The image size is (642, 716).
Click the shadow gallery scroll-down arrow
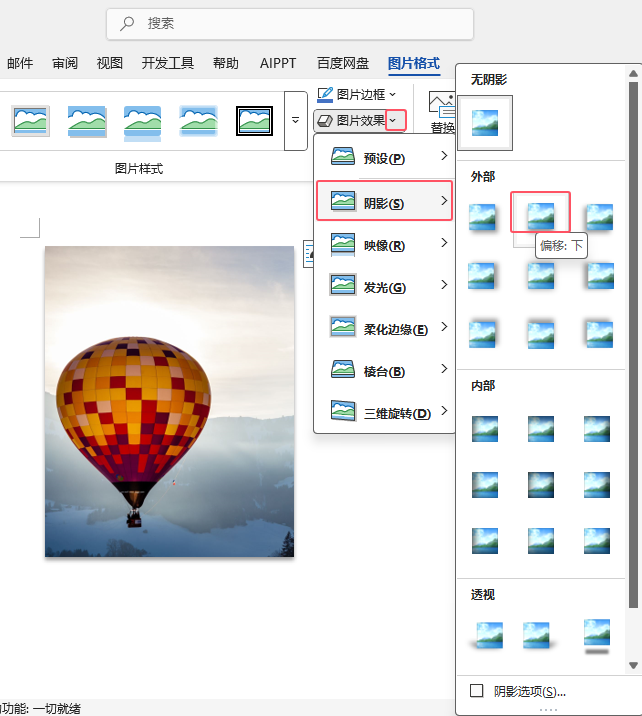click(633, 665)
